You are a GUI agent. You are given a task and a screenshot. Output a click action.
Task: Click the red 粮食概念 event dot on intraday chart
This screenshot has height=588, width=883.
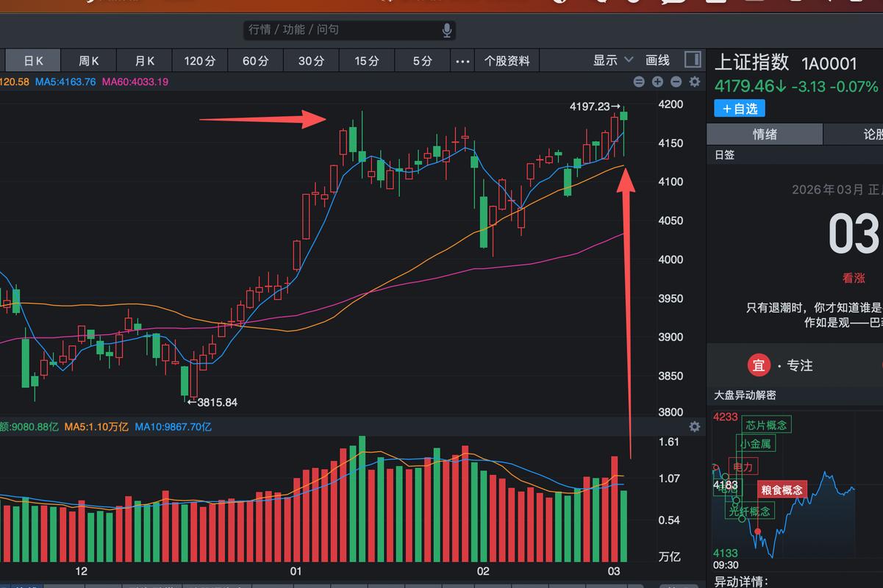point(758,531)
